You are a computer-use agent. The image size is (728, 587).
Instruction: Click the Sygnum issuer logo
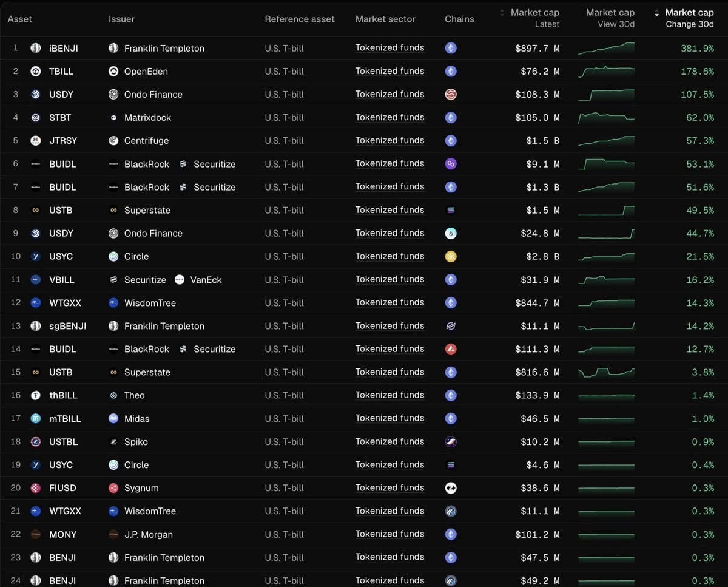(113, 488)
